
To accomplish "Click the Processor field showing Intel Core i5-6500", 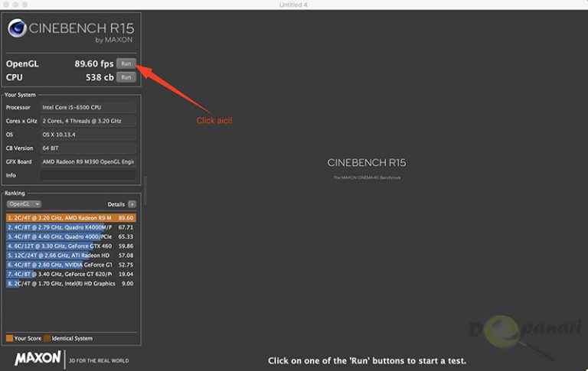I will (x=88, y=107).
